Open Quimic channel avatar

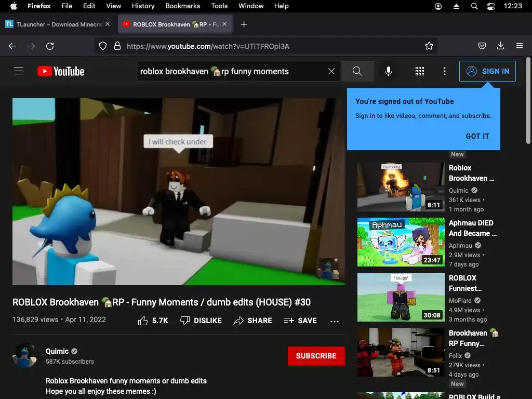pos(25,355)
